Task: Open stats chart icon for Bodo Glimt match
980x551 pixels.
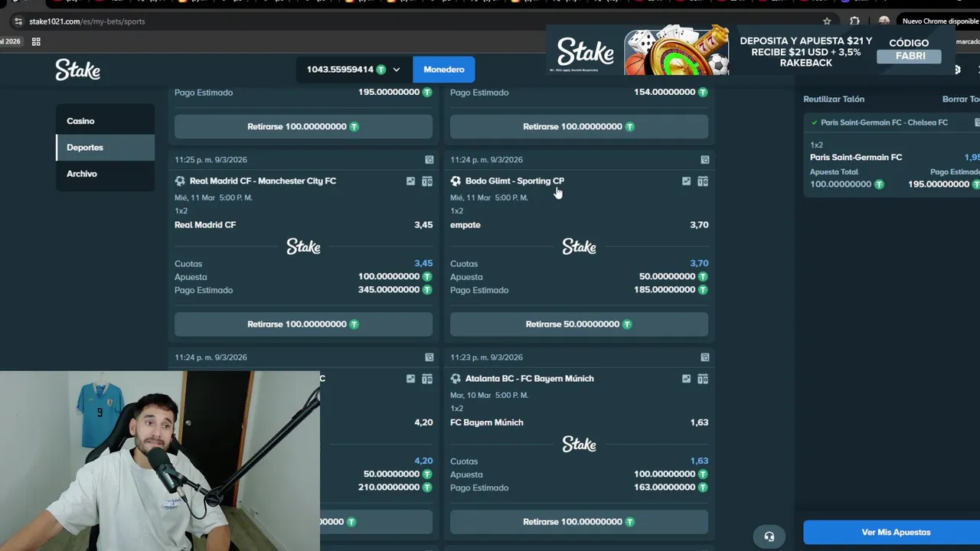Action: pos(686,181)
